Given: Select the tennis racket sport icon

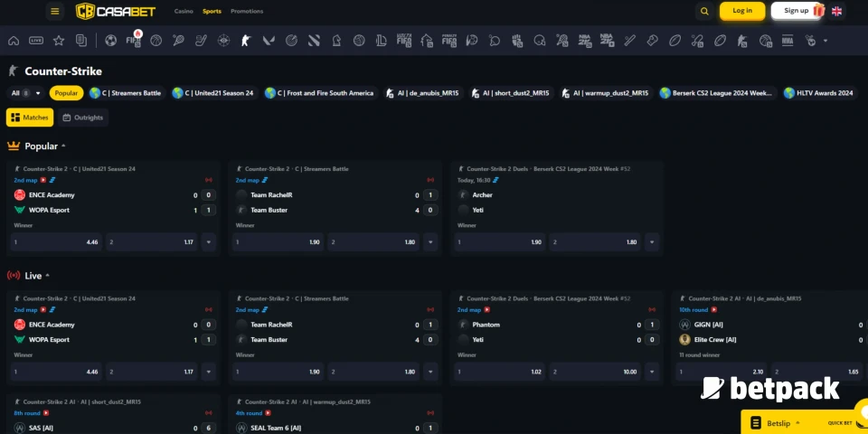Looking at the screenshot, I should 178,41.
